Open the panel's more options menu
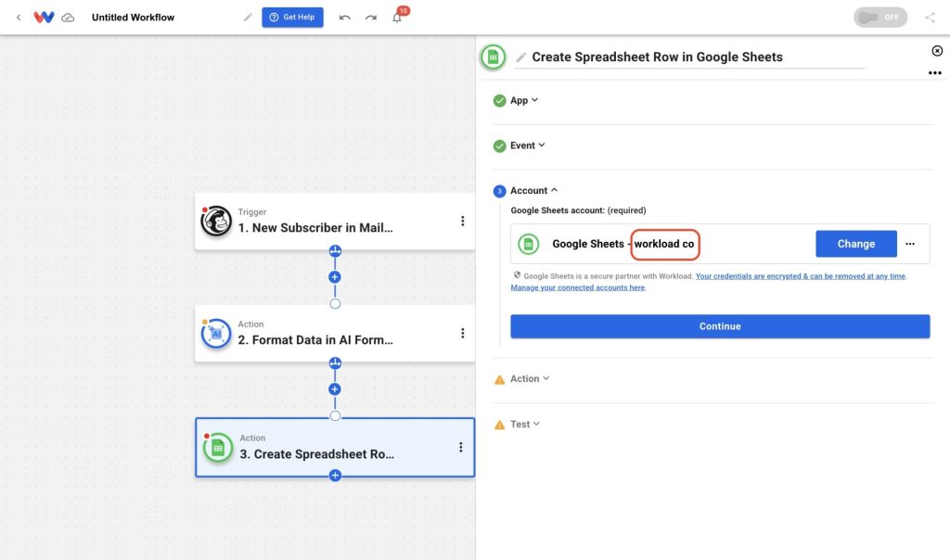 point(935,72)
